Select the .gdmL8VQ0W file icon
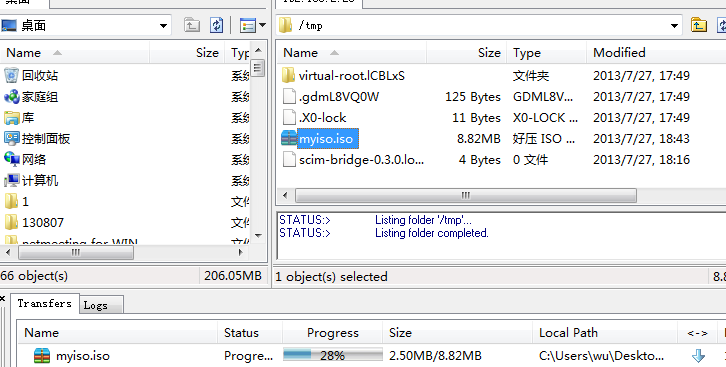Screen dimensions: 726x367 (289, 97)
